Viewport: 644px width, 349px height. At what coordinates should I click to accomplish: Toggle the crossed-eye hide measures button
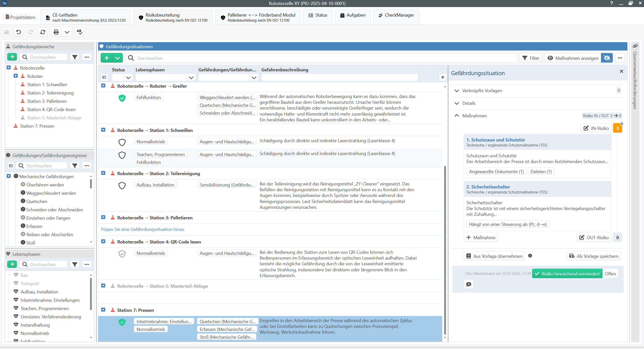point(607,58)
